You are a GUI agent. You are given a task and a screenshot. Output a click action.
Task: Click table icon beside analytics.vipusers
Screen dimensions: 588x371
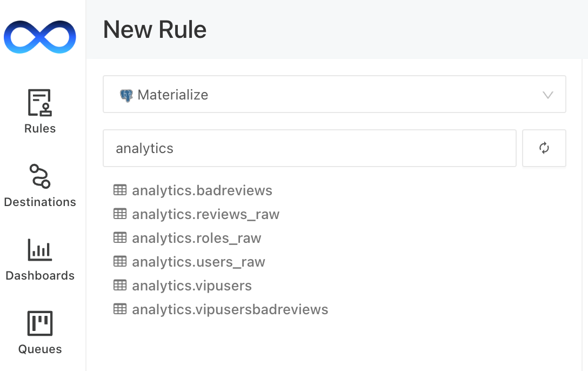119,286
